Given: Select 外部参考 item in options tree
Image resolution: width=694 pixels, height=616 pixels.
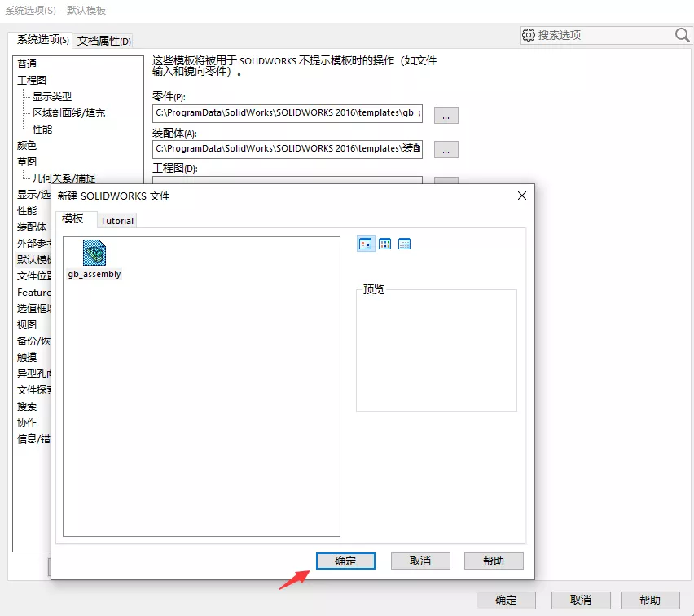Looking at the screenshot, I should tap(34, 243).
